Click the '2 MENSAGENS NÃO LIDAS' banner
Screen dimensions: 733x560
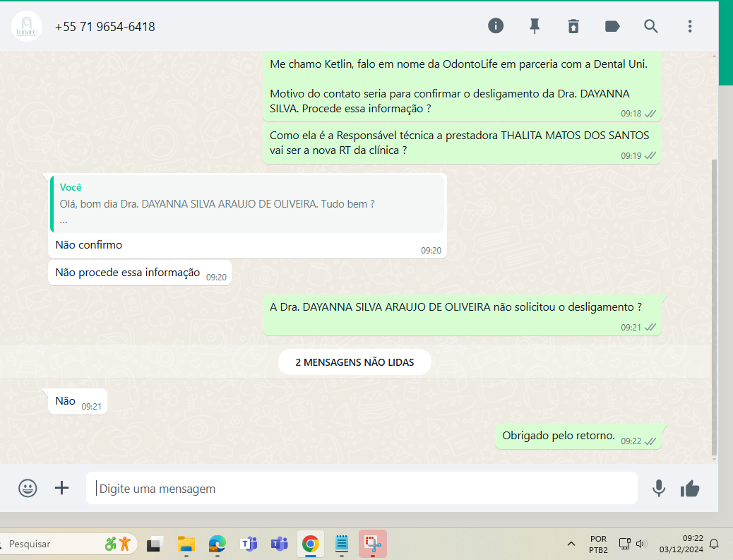click(354, 362)
